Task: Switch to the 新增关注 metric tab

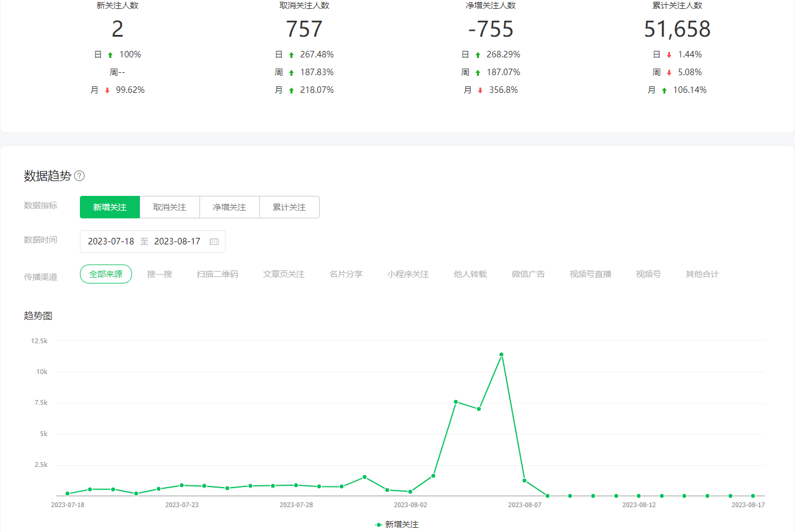Action: (x=110, y=207)
